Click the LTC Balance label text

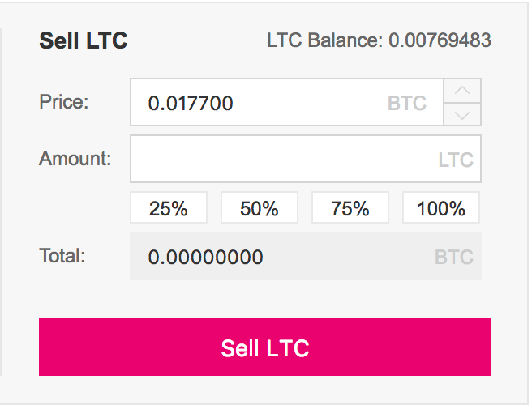click(x=324, y=40)
